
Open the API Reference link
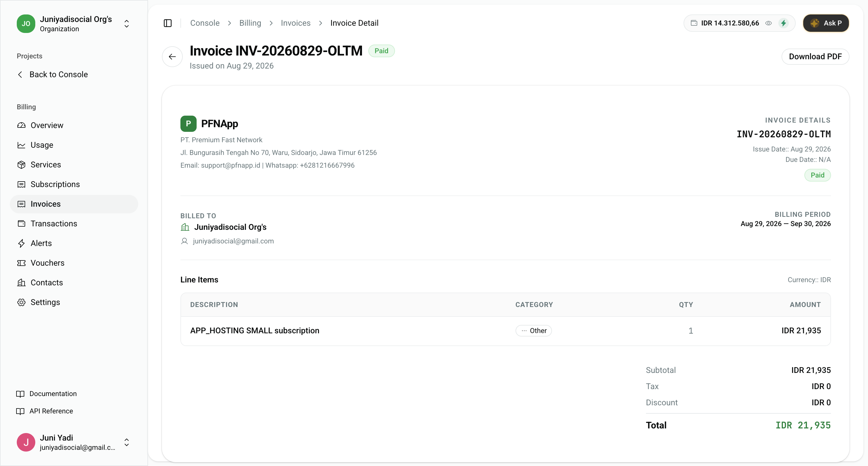coord(51,411)
